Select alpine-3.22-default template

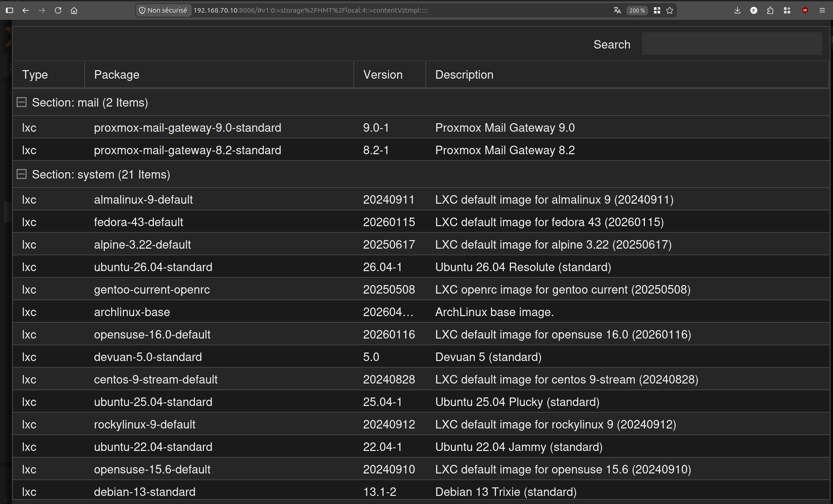pos(421,245)
